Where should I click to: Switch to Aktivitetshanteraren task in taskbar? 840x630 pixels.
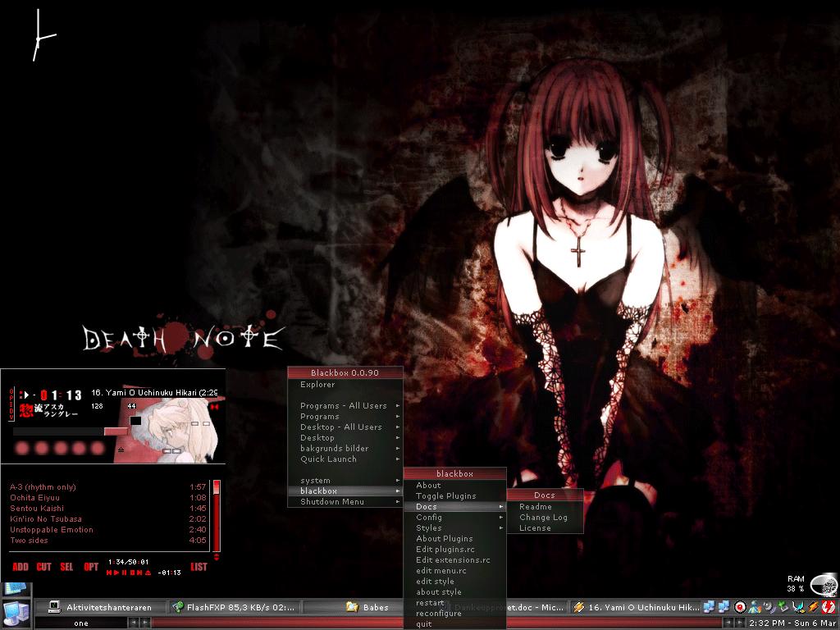101,607
